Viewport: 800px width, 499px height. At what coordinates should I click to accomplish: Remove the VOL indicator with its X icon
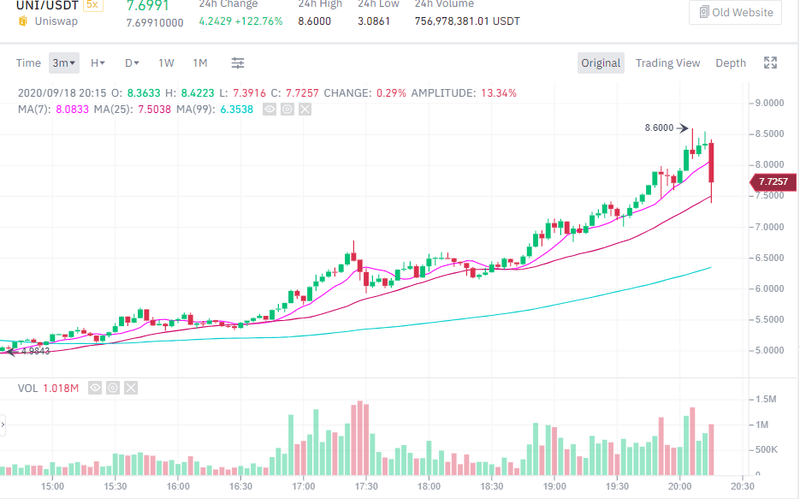tap(131, 387)
